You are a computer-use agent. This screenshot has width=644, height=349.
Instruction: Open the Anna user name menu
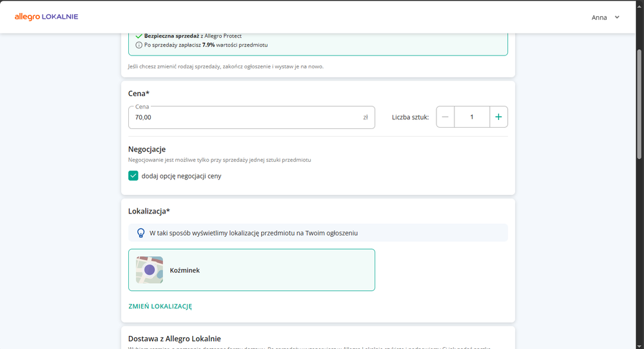pos(599,17)
